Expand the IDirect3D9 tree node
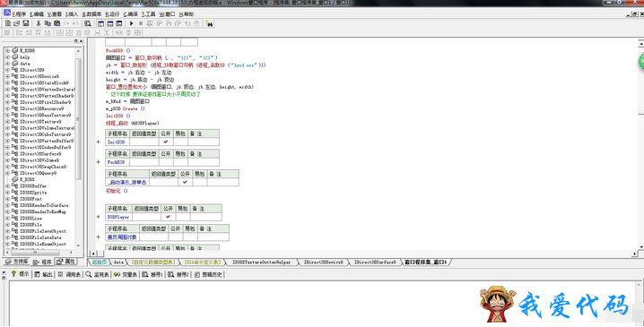The width and height of the screenshot is (644, 327). point(7,70)
